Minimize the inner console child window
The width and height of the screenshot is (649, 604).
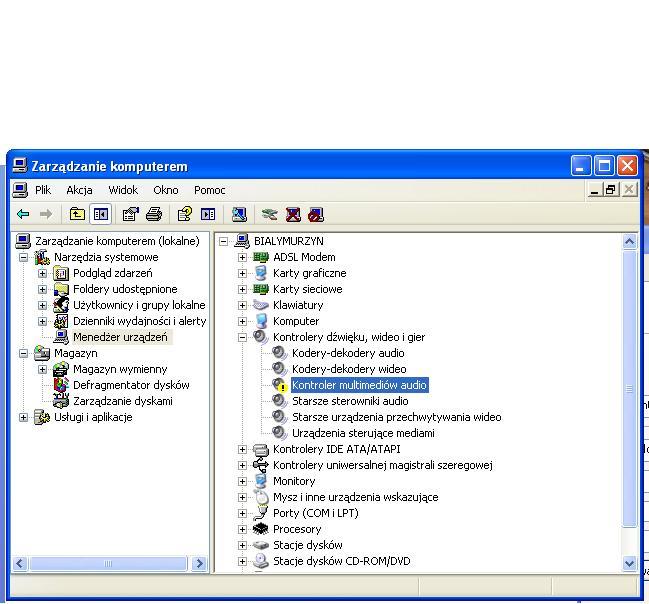coord(595,190)
